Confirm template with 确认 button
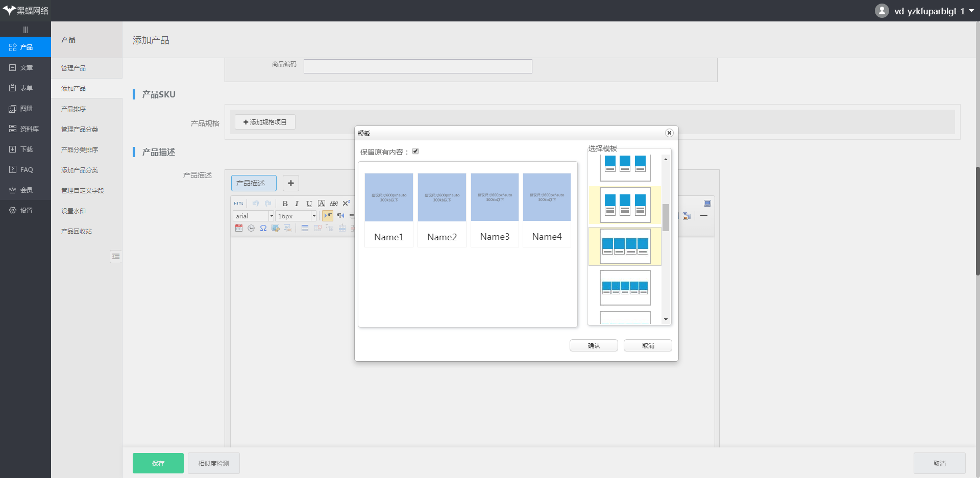 pos(594,346)
